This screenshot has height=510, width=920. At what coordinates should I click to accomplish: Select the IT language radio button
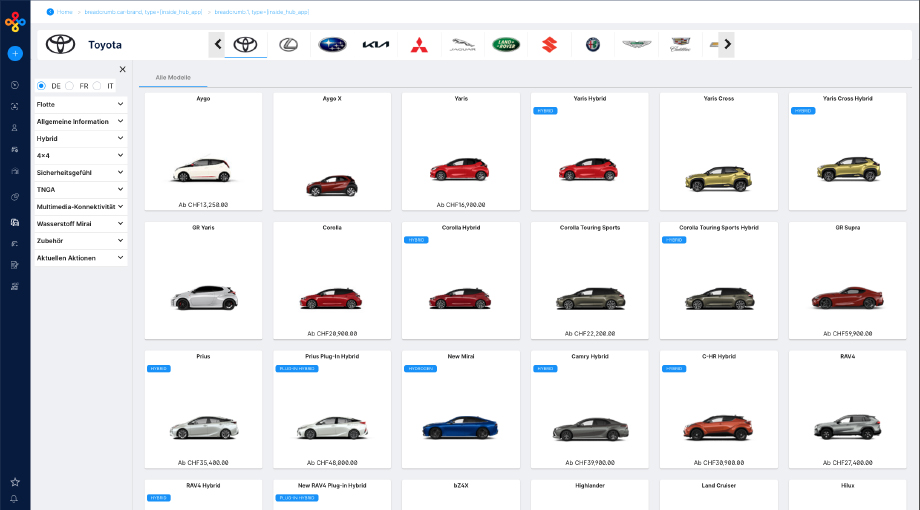tap(97, 86)
